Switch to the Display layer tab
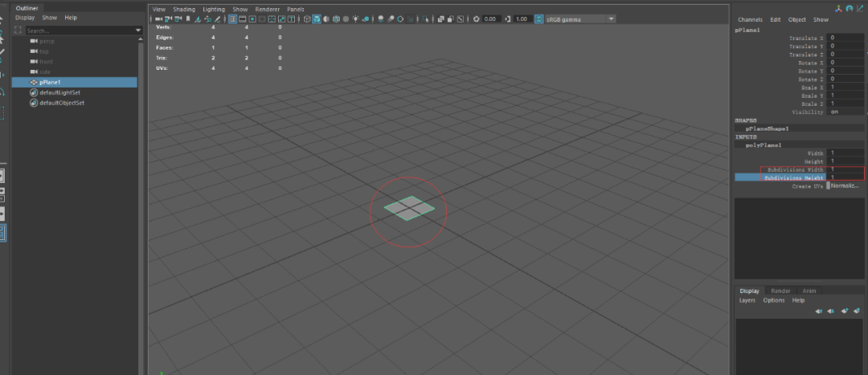The image size is (868, 375). [x=750, y=291]
